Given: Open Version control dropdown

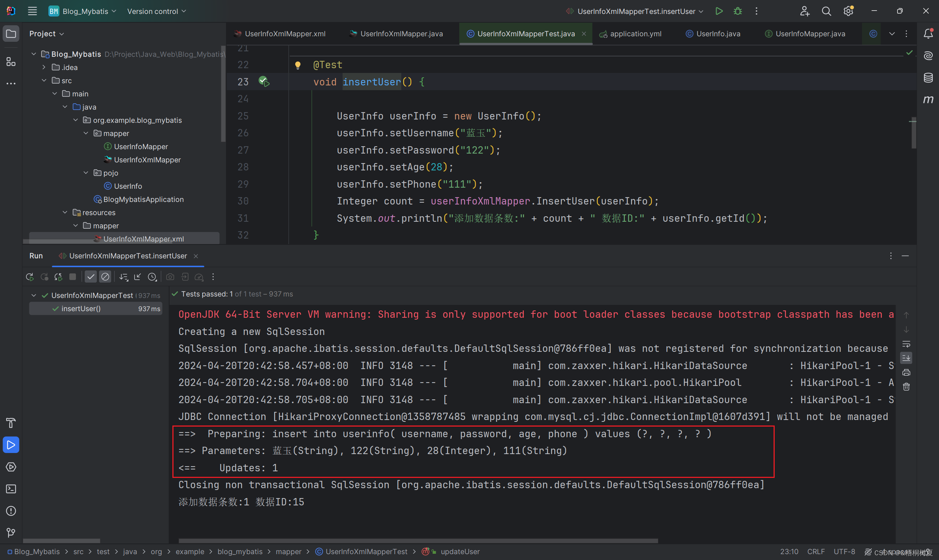Looking at the screenshot, I should tap(156, 11).
